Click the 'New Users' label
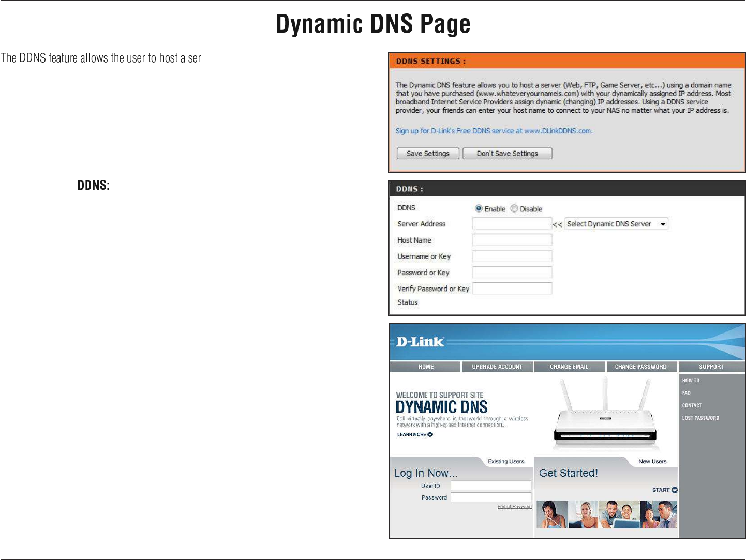Viewport: 746px width, 560px height. point(652,461)
